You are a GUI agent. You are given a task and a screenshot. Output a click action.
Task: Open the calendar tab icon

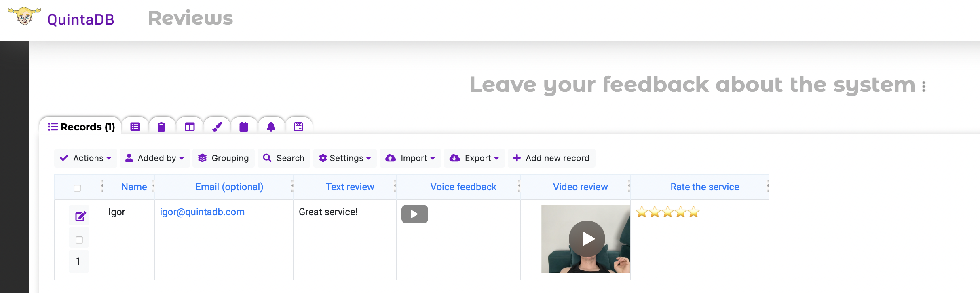(244, 127)
